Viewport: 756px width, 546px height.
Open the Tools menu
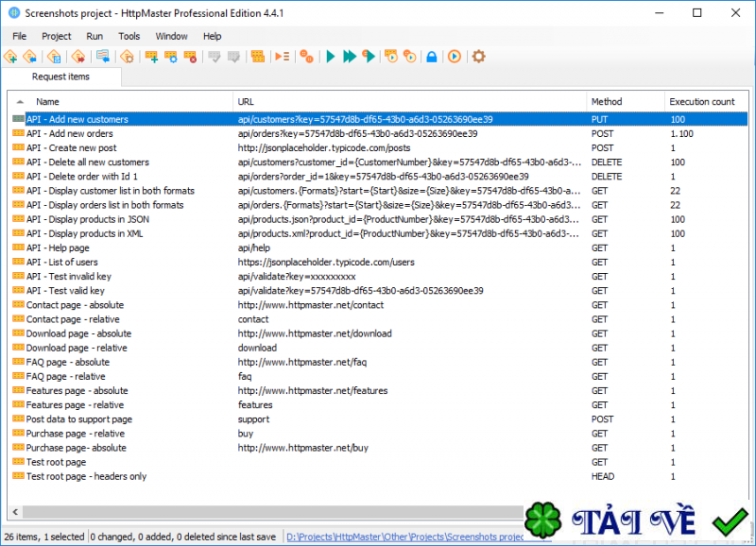pyautogui.click(x=129, y=36)
